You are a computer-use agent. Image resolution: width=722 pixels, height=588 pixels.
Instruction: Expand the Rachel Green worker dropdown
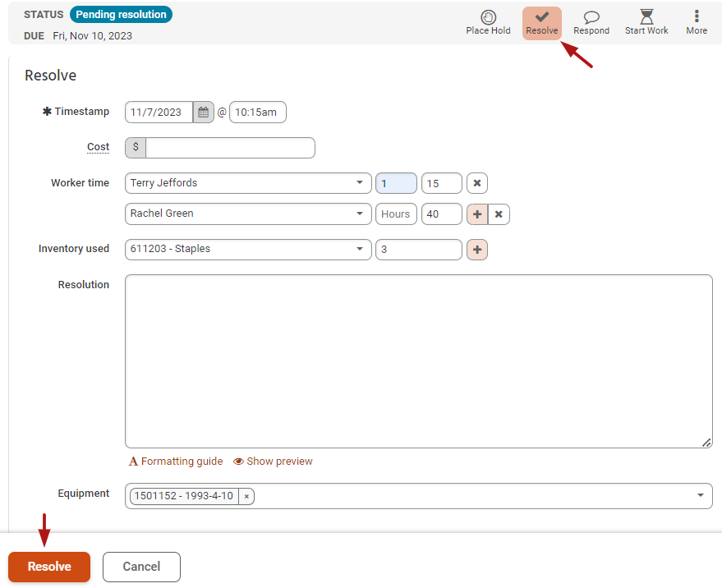[x=360, y=214]
